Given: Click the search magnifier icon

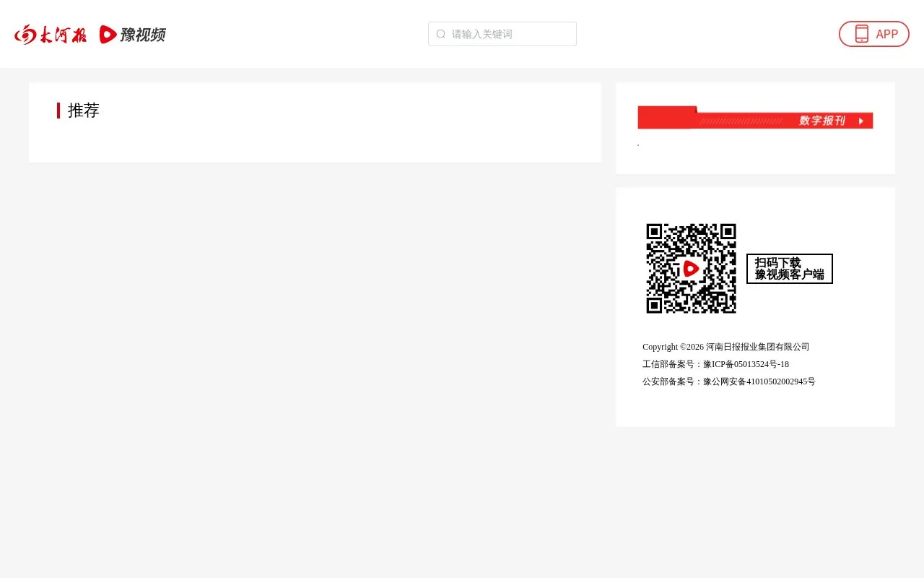Looking at the screenshot, I should click(441, 34).
